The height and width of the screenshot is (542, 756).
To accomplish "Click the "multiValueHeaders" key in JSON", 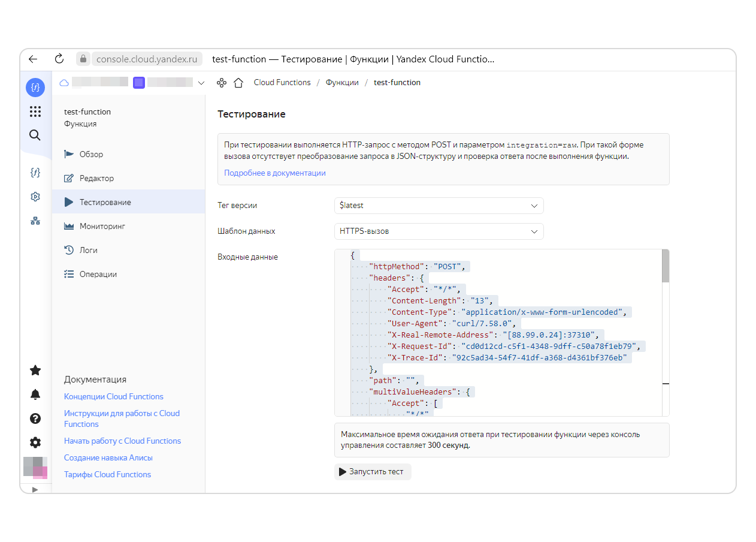I will (413, 392).
